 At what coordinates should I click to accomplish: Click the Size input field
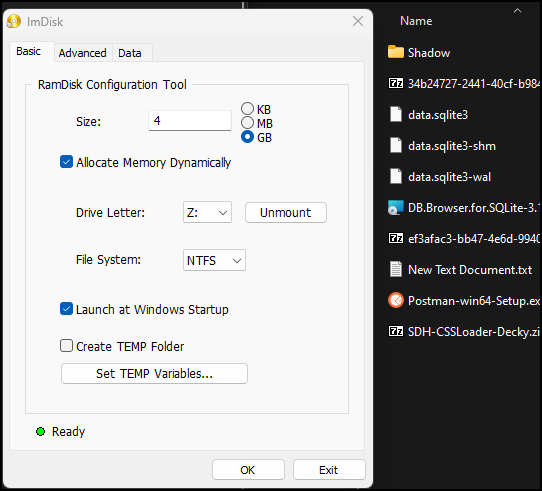pos(190,121)
